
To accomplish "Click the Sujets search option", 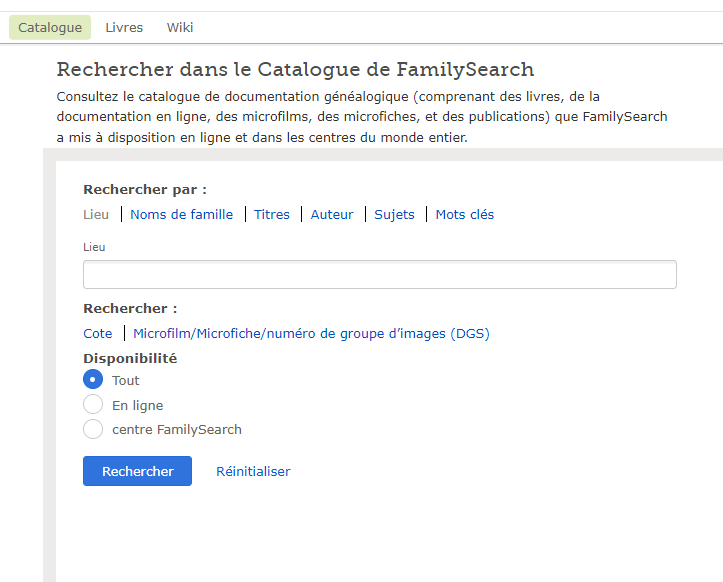I will [x=394, y=214].
